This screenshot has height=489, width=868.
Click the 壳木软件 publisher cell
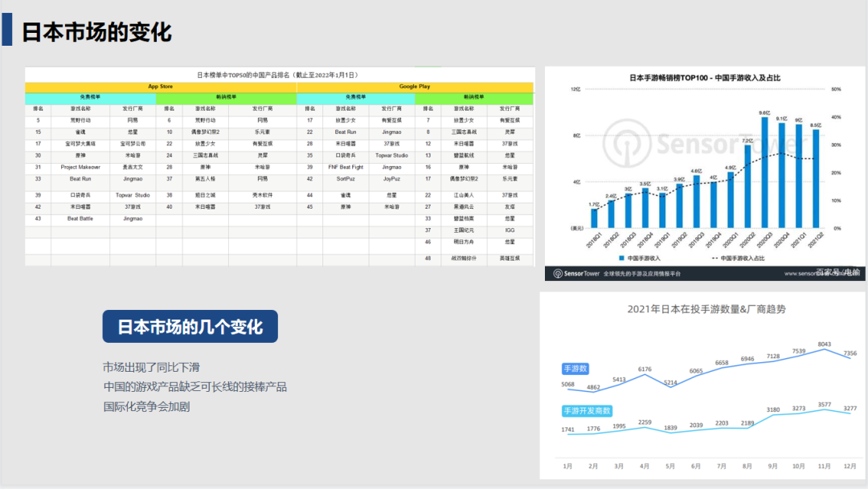(x=262, y=195)
